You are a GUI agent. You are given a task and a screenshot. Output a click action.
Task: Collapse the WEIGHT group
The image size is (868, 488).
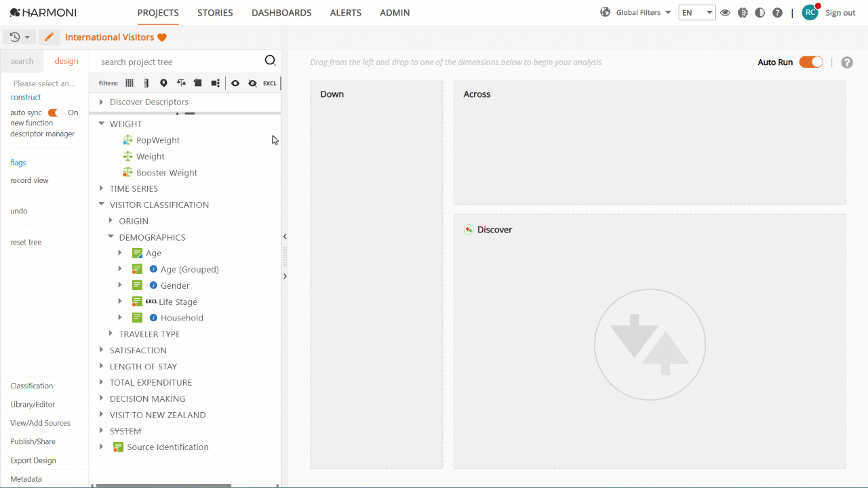(x=102, y=124)
